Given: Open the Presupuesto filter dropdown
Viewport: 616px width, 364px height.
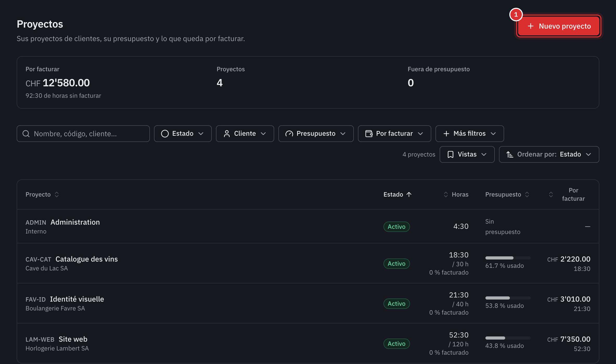Looking at the screenshot, I should click(x=316, y=134).
